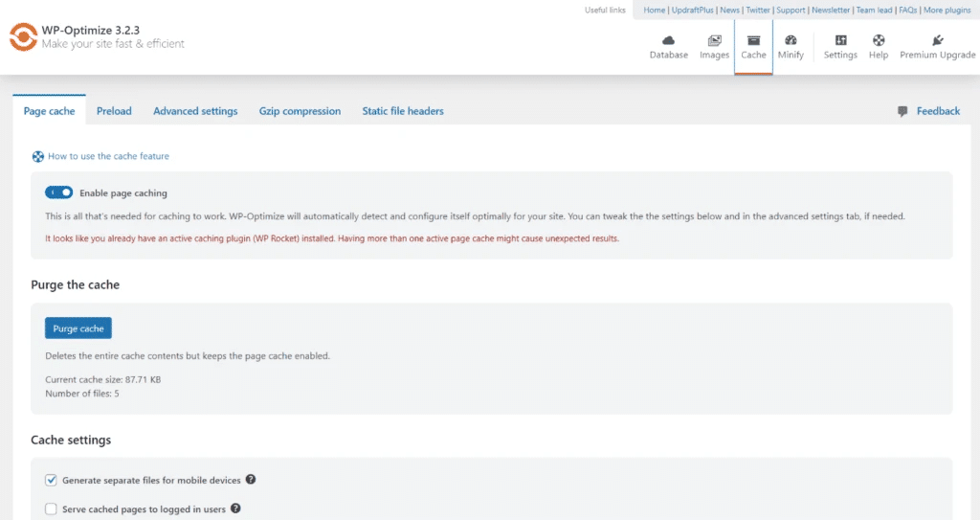Open the Minify gauge icon
This screenshot has width=980, height=520.
[x=791, y=41]
